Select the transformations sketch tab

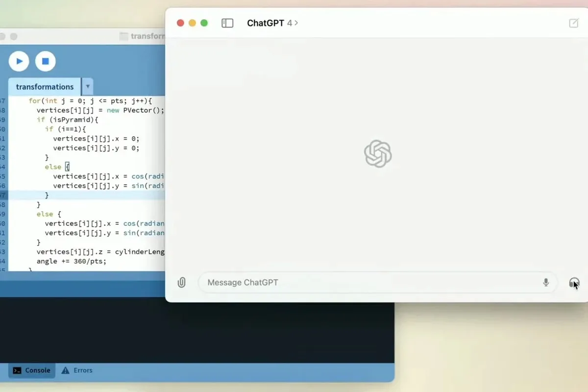coord(44,86)
